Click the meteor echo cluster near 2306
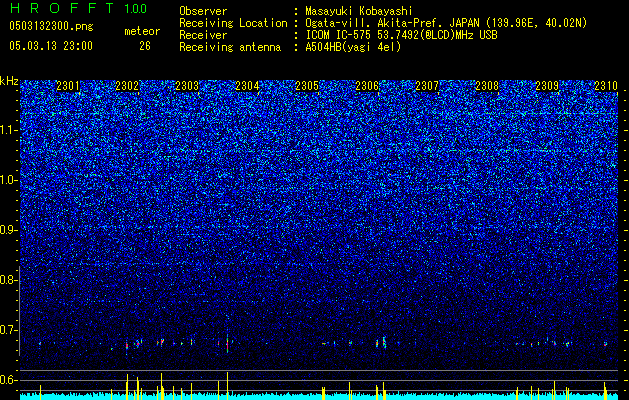 click(381, 343)
